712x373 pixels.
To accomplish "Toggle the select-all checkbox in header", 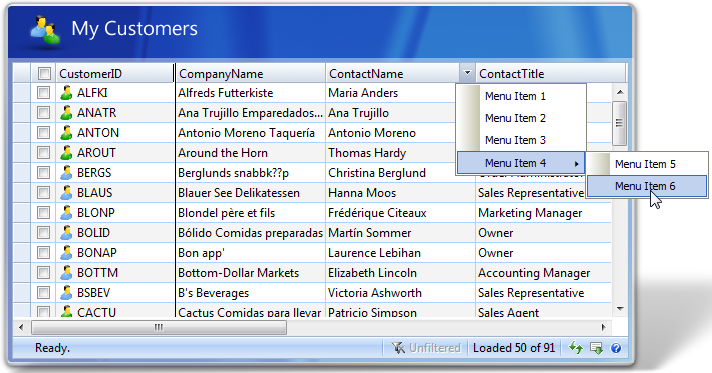I will coord(44,73).
